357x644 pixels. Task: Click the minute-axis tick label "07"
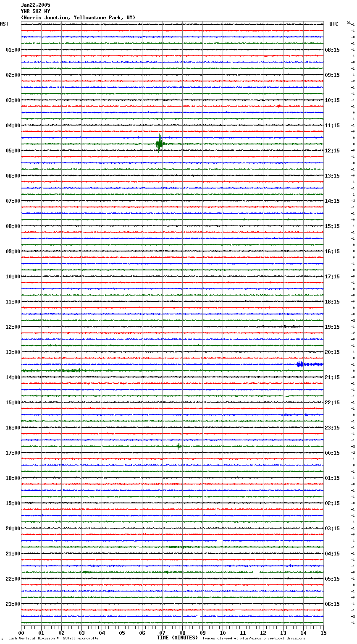click(x=162, y=633)
